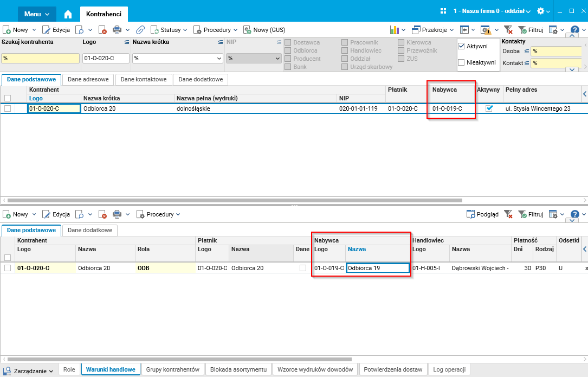
Task: Click the Szukaj kontrahenta input field
Action: (x=41, y=58)
